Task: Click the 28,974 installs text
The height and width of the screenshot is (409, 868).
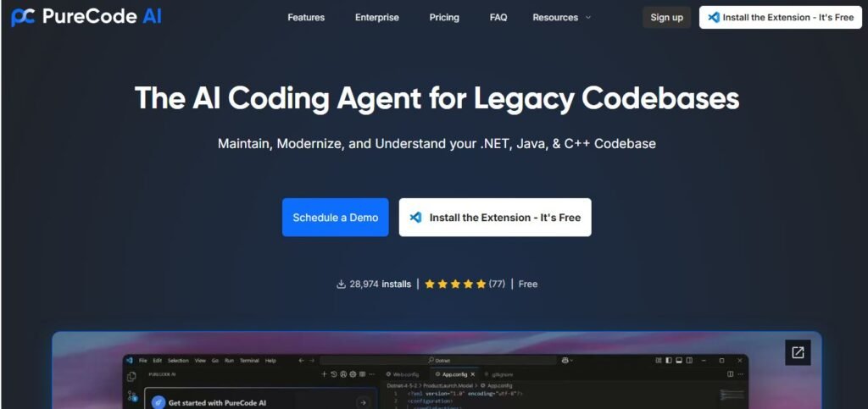Action: (381, 284)
